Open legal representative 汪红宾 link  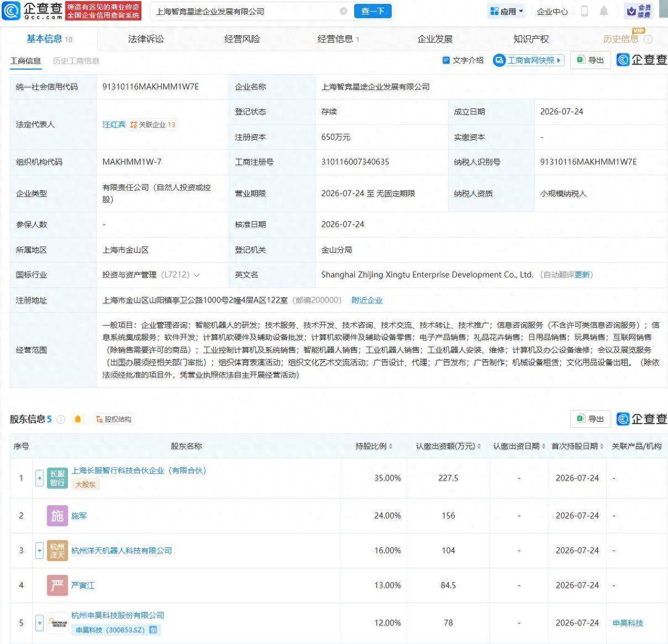pos(114,124)
